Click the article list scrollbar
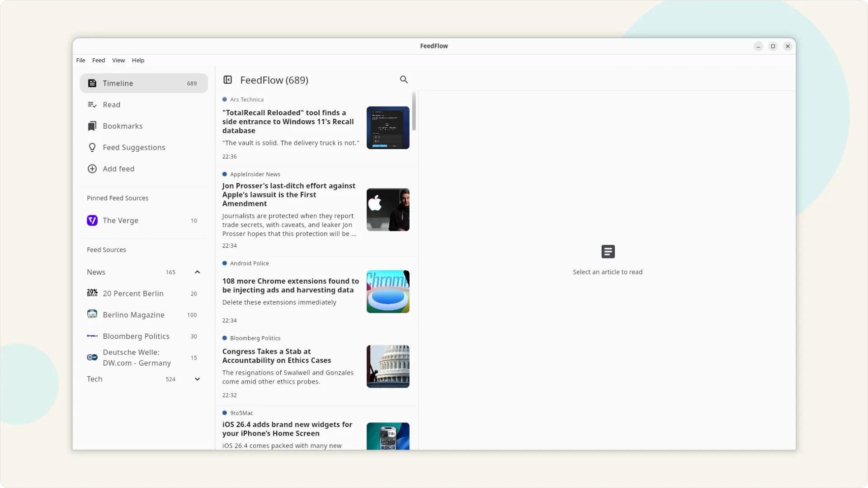868x488 pixels. [414, 111]
